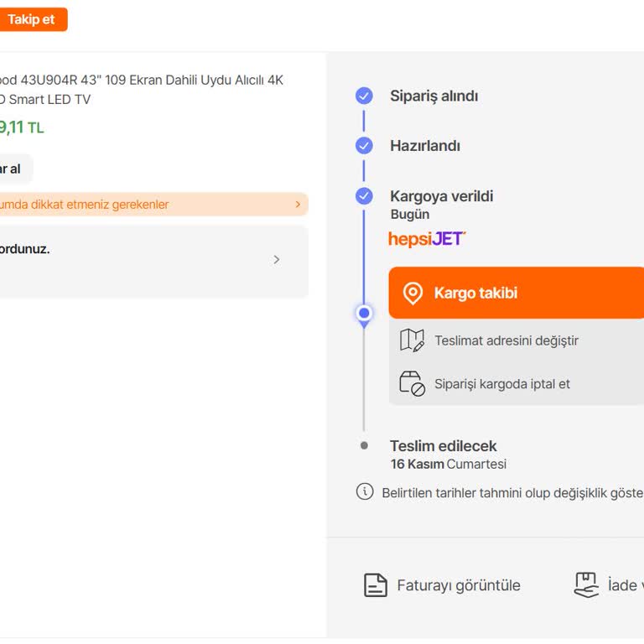Click the invoice document icon
Viewport: 644px width, 644px height.
[x=376, y=585]
